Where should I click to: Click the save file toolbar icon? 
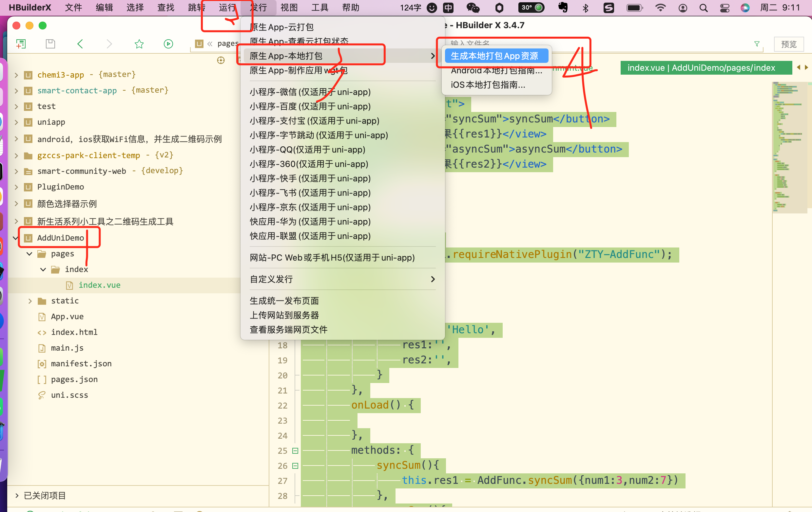click(x=50, y=44)
